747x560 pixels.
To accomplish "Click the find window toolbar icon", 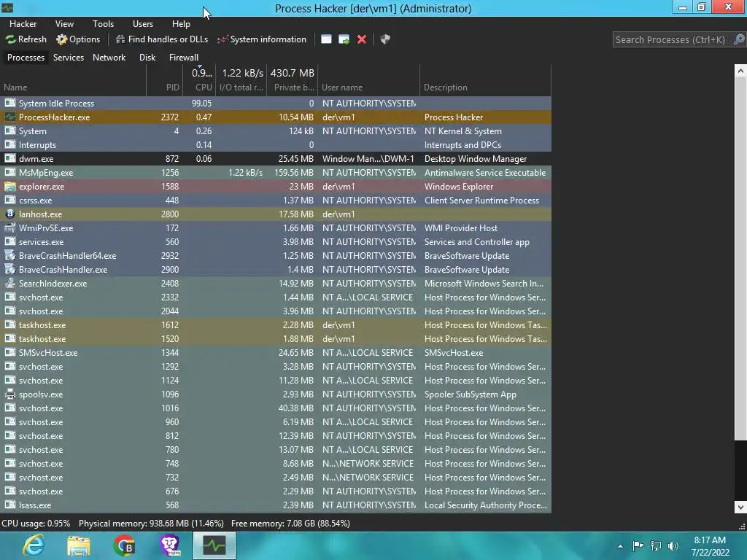I will [x=326, y=39].
